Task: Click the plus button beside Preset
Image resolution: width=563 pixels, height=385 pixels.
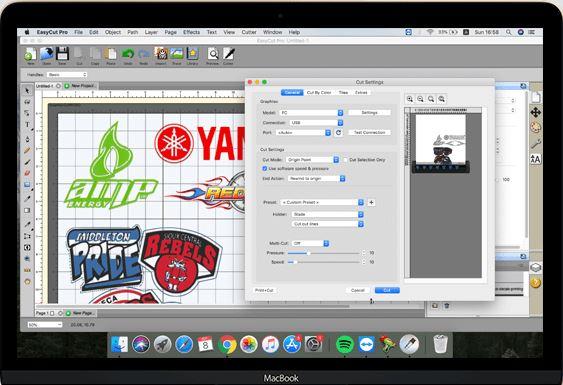Action: (371, 202)
